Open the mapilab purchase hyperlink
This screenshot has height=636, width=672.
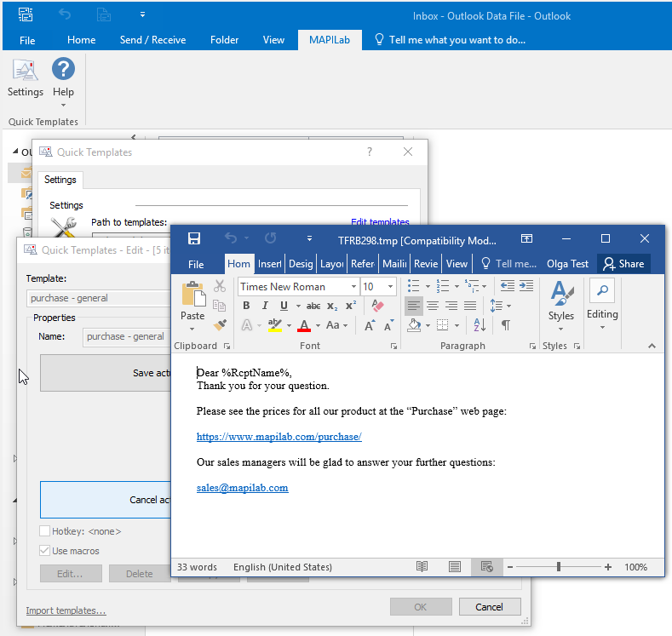coord(279,437)
